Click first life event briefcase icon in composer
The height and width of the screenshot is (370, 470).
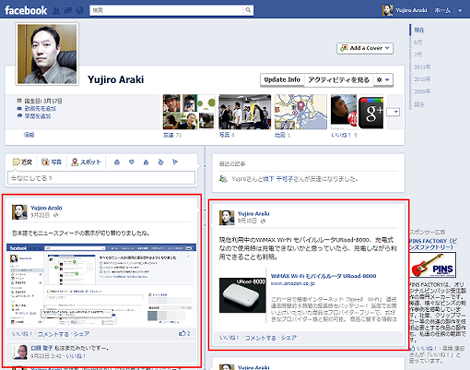pyautogui.click(x=117, y=162)
